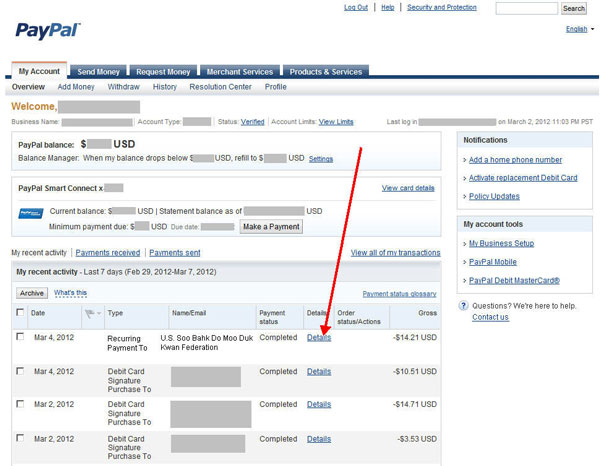The height and width of the screenshot is (466, 600).
Task: Open Resolution Center in the sub-menu
Action: coord(220,87)
